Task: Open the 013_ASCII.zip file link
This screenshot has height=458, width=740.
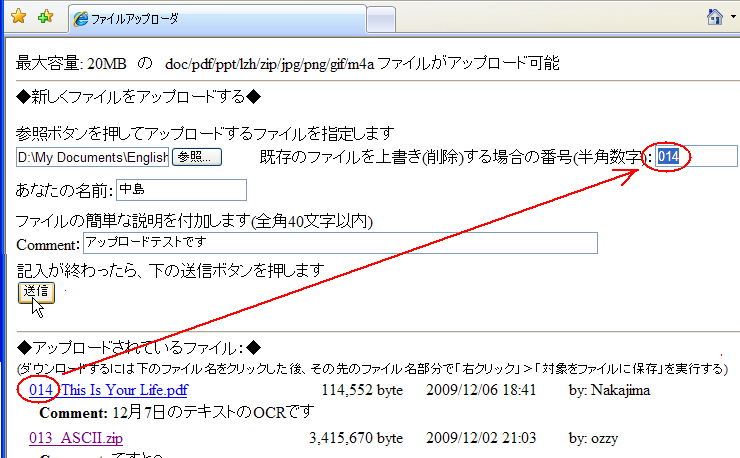Action: coord(76,438)
